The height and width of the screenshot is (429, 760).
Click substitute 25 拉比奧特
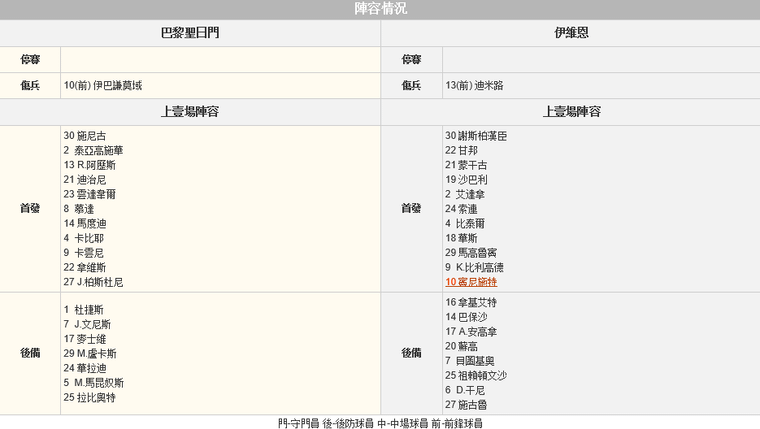tap(90, 397)
